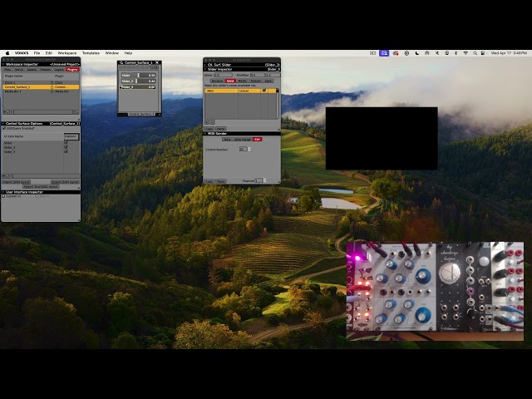This screenshot has height=399, width=532.
Task: Toggle OSCQuery Enabled checkbox
Action: click(4, 128)
